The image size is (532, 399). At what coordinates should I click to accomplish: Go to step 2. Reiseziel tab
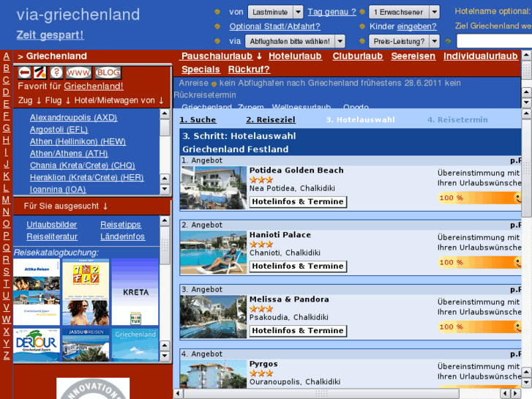[x=271, y=119]
